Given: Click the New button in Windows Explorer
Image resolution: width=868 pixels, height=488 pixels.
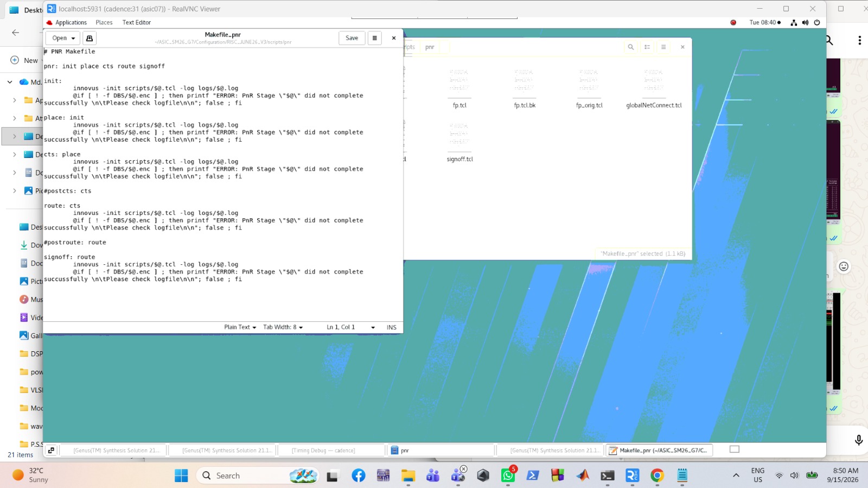Looking at the screenshot, I should click(24, 60).
